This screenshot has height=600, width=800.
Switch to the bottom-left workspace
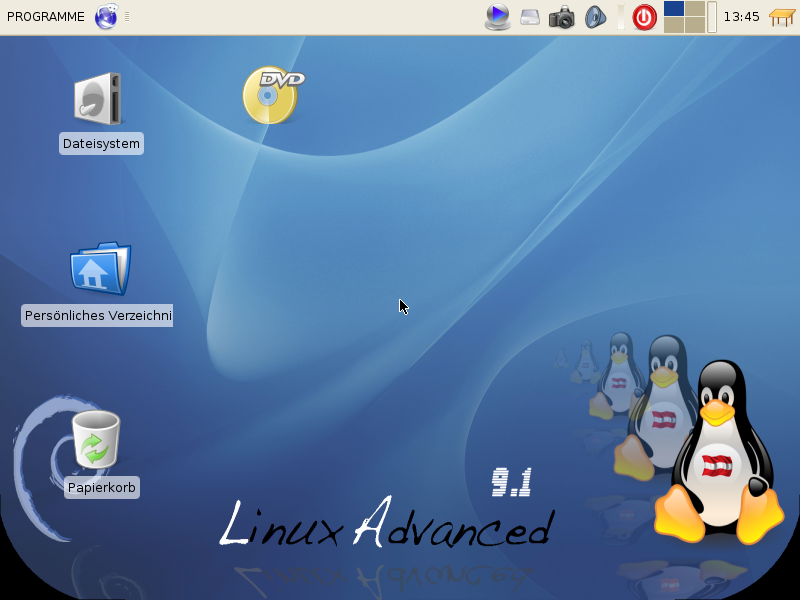pyautogui.click(x=674, y=25)
